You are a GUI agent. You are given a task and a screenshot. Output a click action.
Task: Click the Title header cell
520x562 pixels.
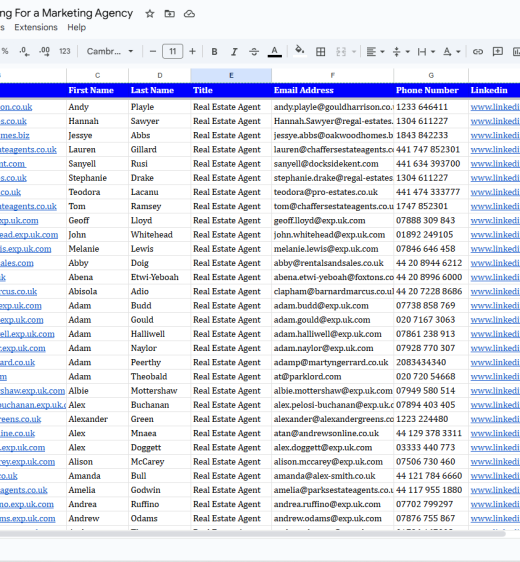[x=231, y=90]
